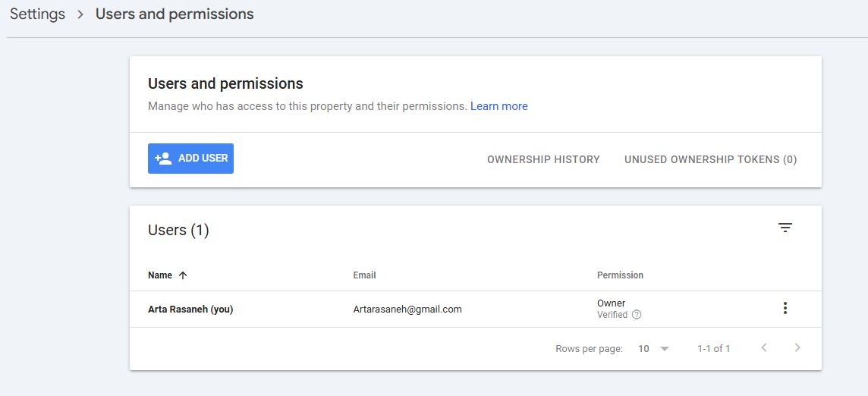Click the Users (1) table heading
868x396 pixels.
(178, 231)
